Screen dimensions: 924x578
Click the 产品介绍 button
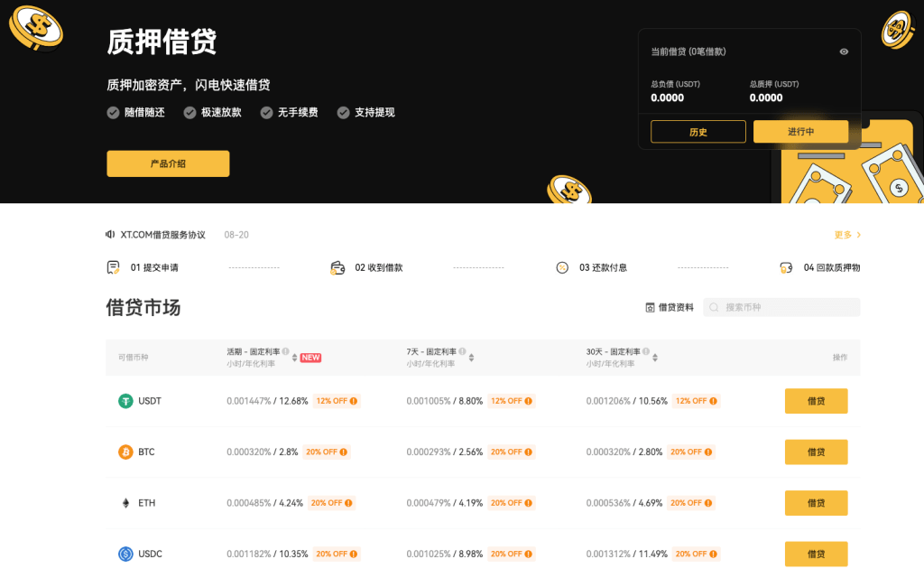(168, 163)
